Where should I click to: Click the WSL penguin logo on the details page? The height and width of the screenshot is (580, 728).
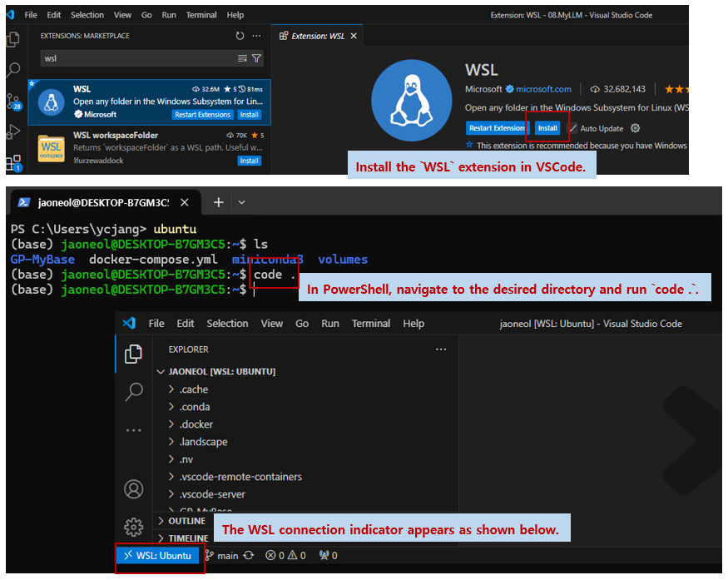pyautogui.click(x=411, y=101)
